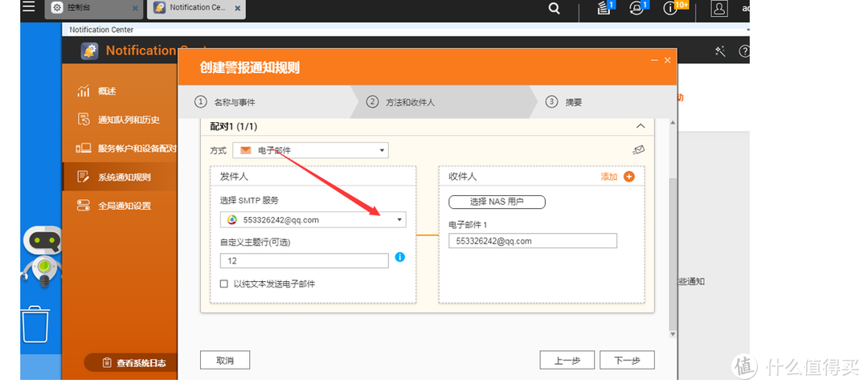
Task: Close the Notification Center tab
Action: tap(237, 8)
